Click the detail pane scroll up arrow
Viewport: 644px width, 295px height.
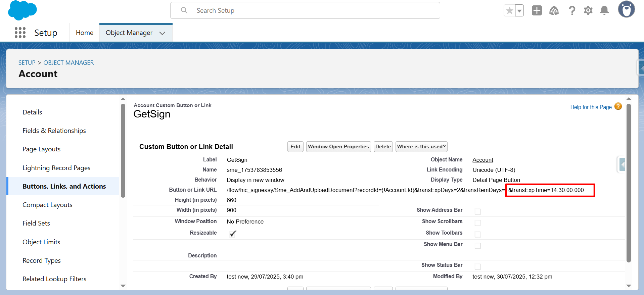click(x=629, y=99)
